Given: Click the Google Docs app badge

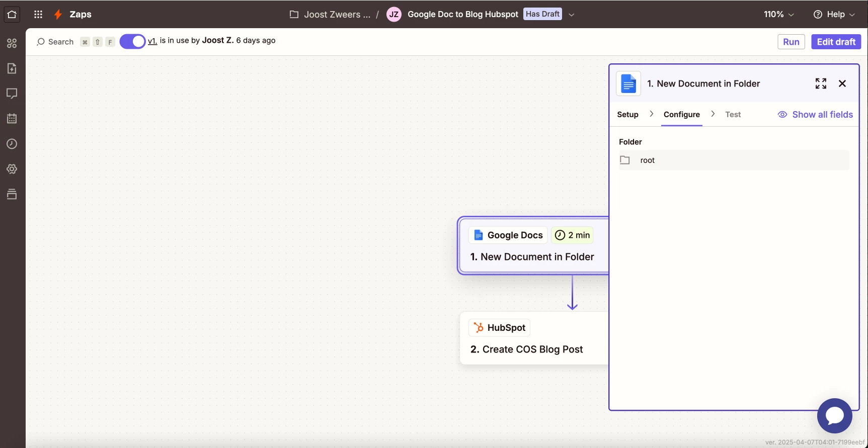Looking at the screenshot, I should point(508,235).
